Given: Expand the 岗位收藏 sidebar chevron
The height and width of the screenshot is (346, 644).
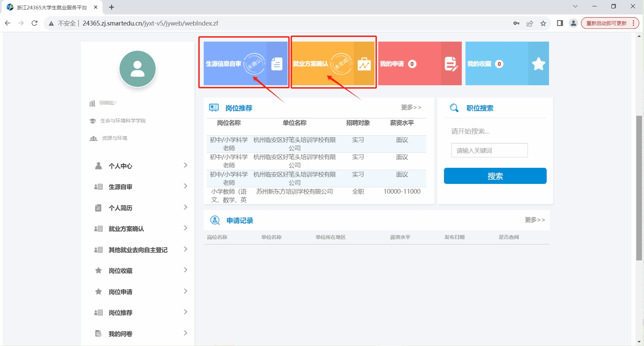Looking at the screenshot, I should click(185, 270).
